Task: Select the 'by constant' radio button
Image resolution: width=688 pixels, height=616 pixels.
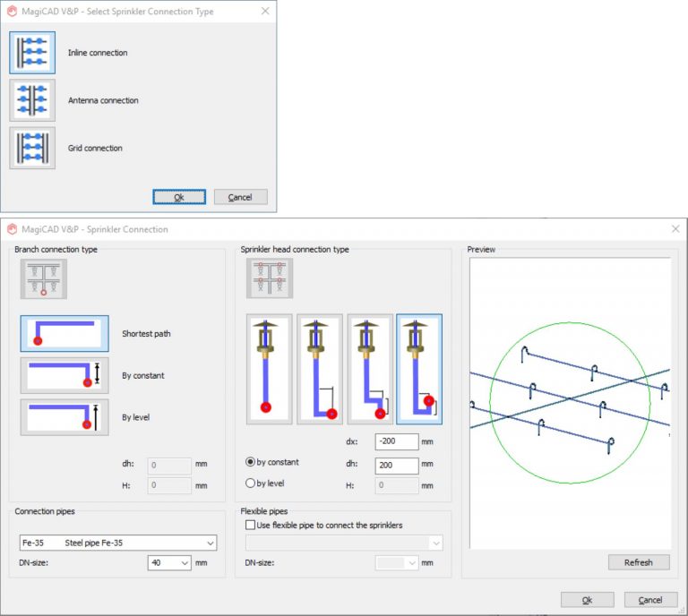Action: coord(250,462)
